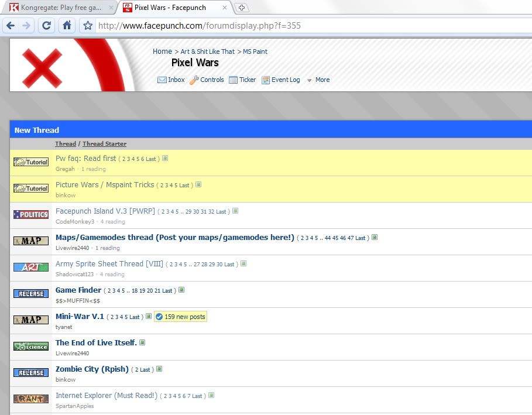Click the browser Back arrow button
Viewport: 532px width, 415px height.
(11, 25)
